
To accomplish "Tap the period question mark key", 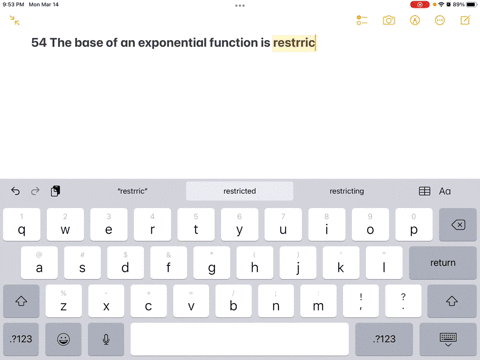I will tap(403, 301).
